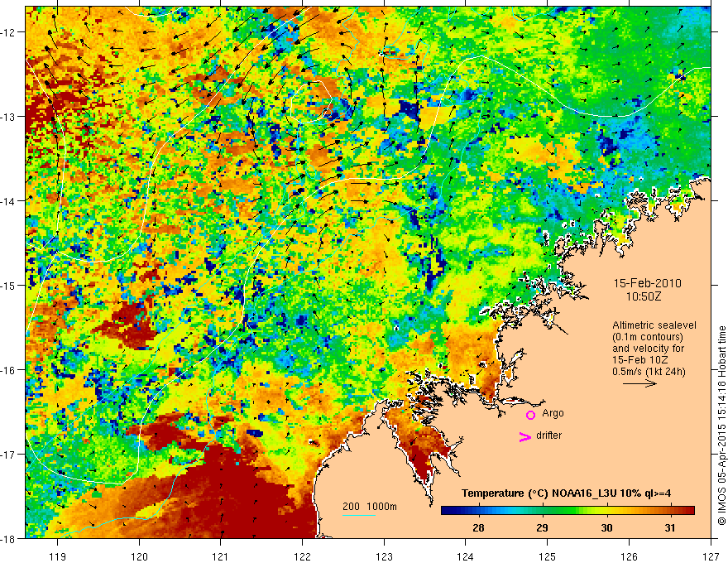
Task: Click the magenta drifter arrowhead legend marker
Action: (x=524, y=437)
